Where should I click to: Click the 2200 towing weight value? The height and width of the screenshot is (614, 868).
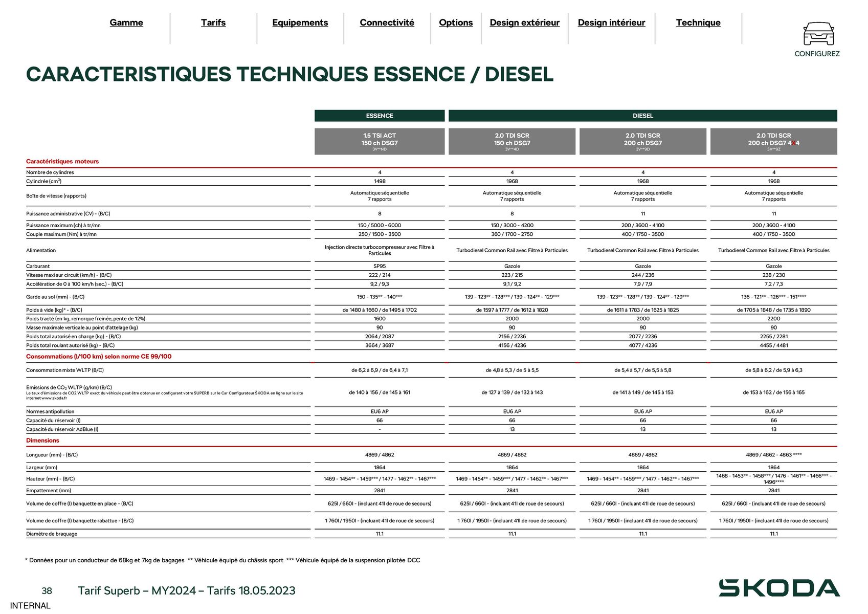[774, 319]
